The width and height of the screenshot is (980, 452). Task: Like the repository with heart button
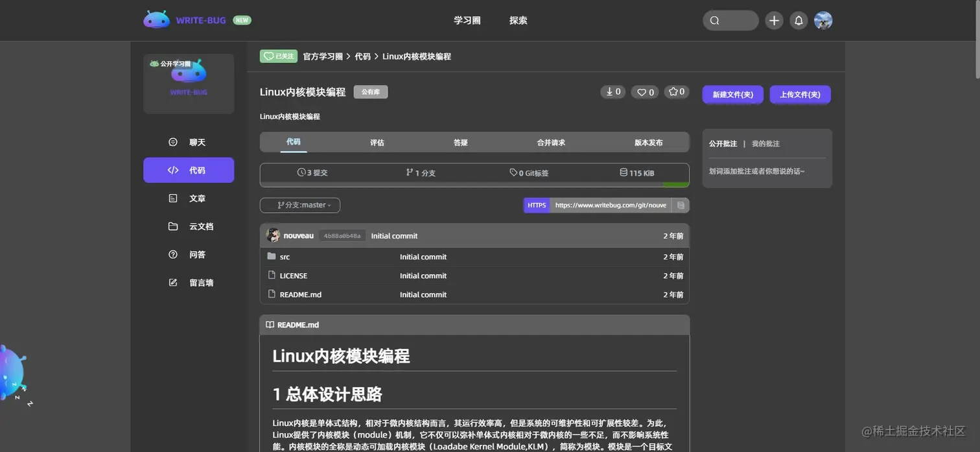(x=645, y=92)
